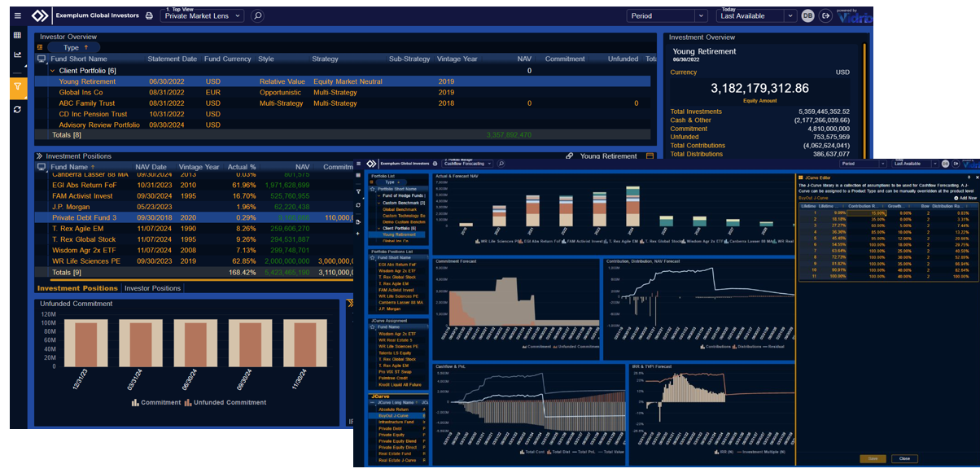
Task: Open the hamburger menu in Private Market Lens window
Action: pos(18,15)
